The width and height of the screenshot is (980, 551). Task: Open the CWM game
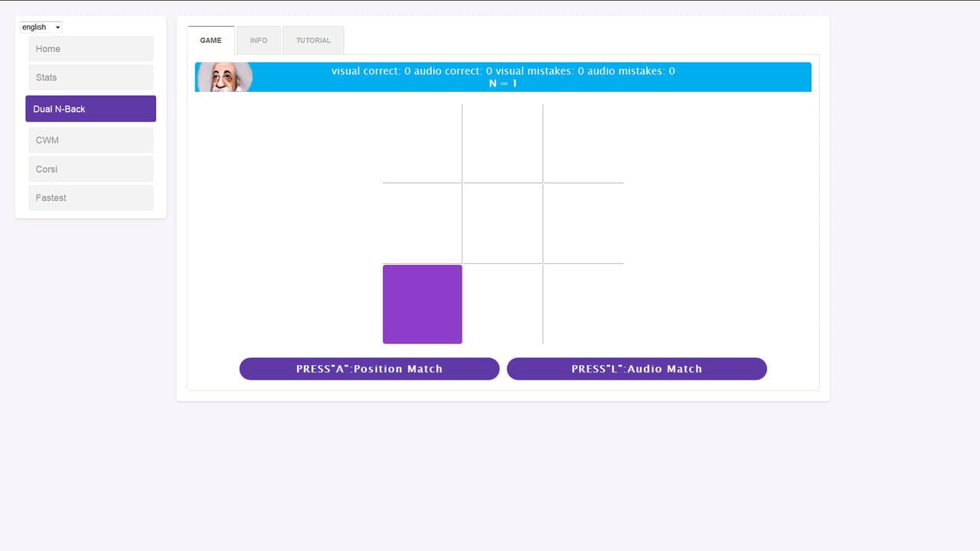point(90,140)
